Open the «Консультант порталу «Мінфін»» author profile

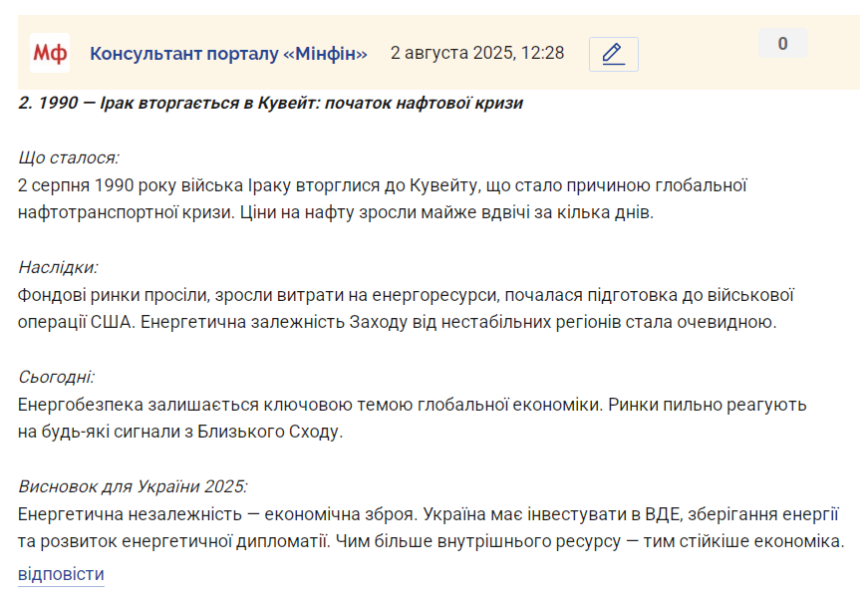(228, 54)
